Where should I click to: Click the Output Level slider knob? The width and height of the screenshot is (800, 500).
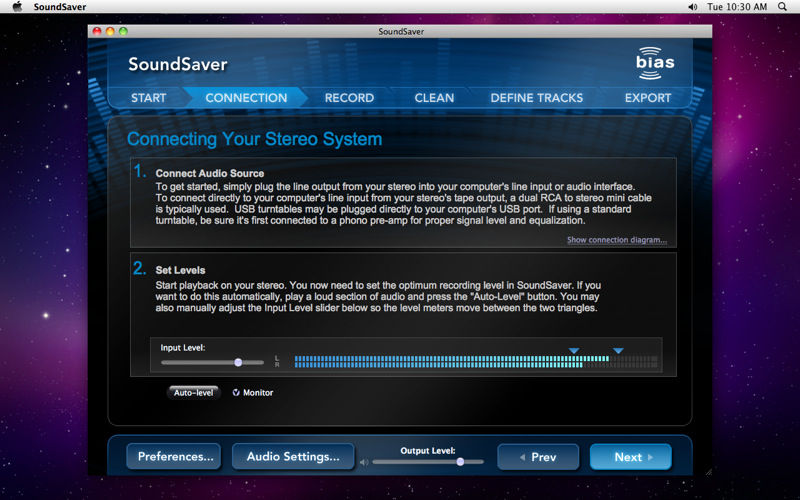460,462
